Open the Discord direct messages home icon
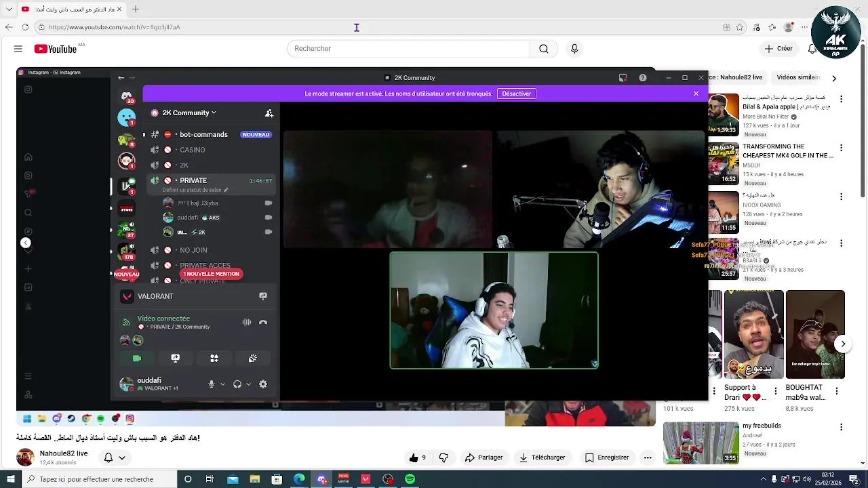 click(x=126, y=97)
